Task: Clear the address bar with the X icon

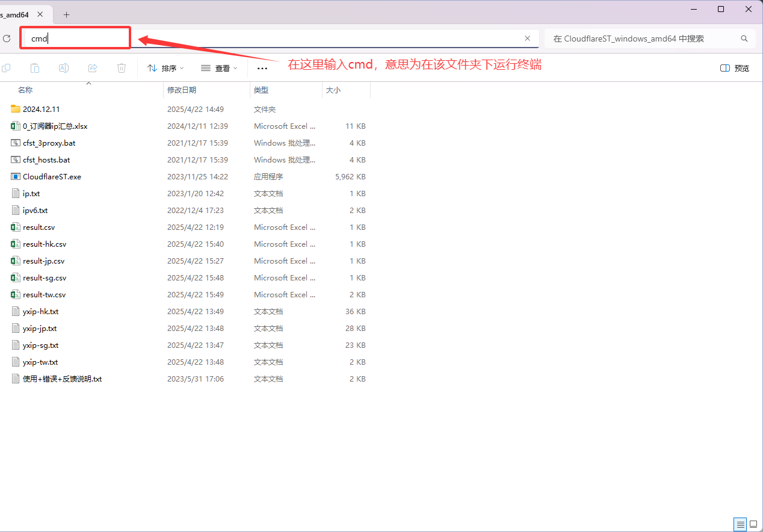Action: point(528,39)
